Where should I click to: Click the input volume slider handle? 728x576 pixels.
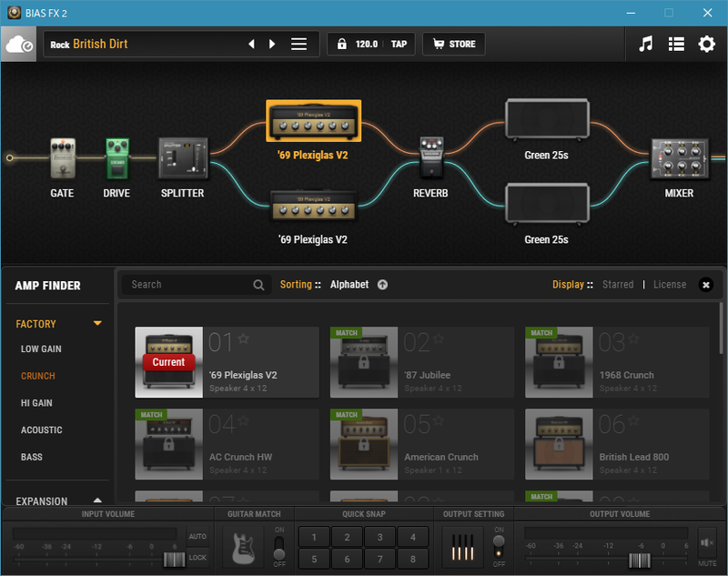175,560
